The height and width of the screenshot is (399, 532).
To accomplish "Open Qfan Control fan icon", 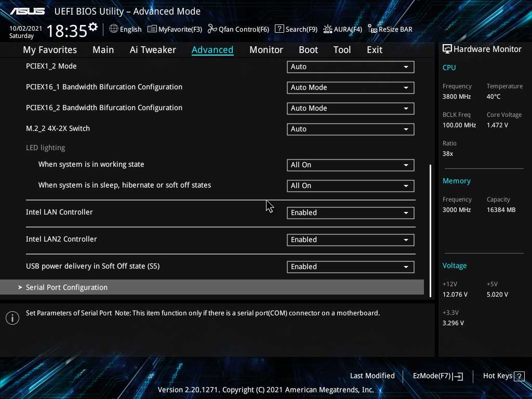I will [x=212, y=29].
